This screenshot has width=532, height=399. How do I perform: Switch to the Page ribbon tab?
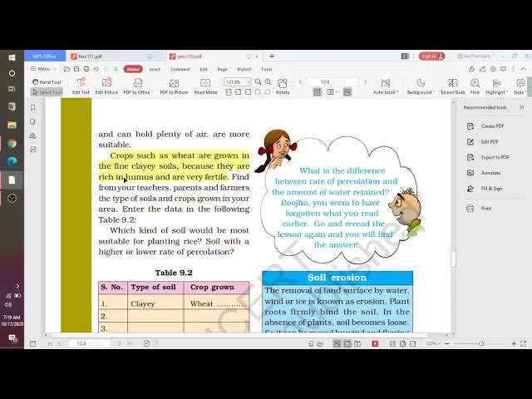[x=222, y=69]
